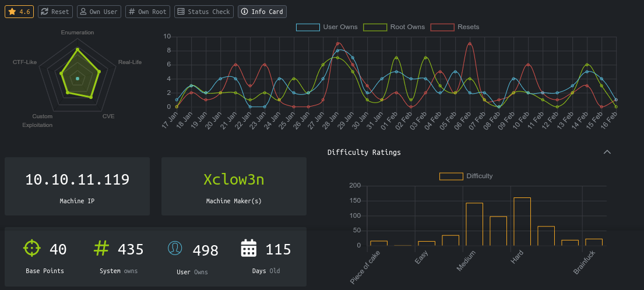This screenshot has width=644, height=290.
Task: Click the star rating 4.6 button
Action: pos(19,12)
